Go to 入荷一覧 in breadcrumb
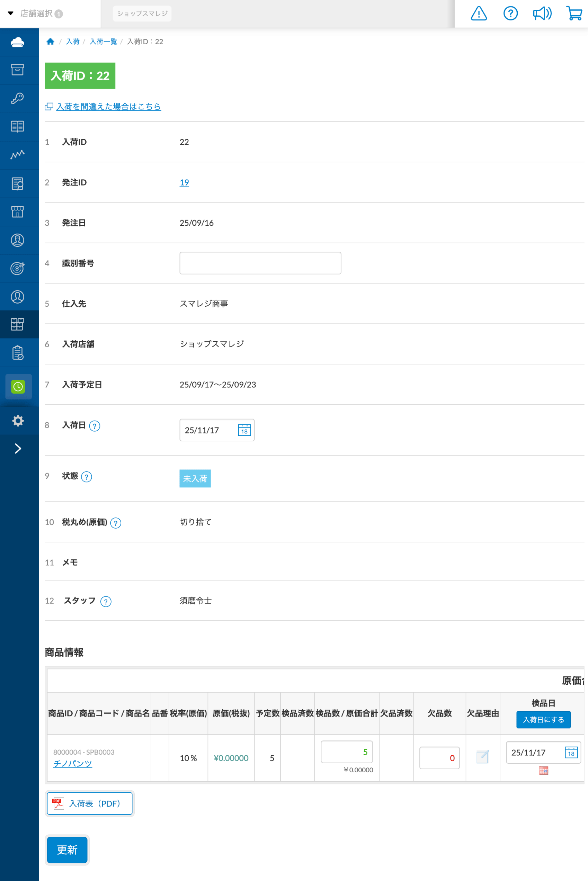The height and width of the screenshot is (881, 588). click(103, 42)
